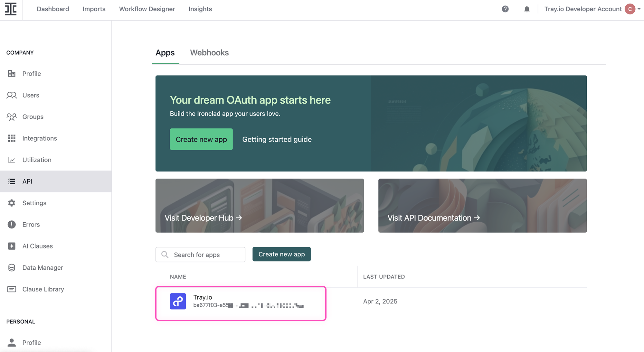Click the Utilization chart icon
This screenshot has width=644, height=352.
tap(12, 160)
